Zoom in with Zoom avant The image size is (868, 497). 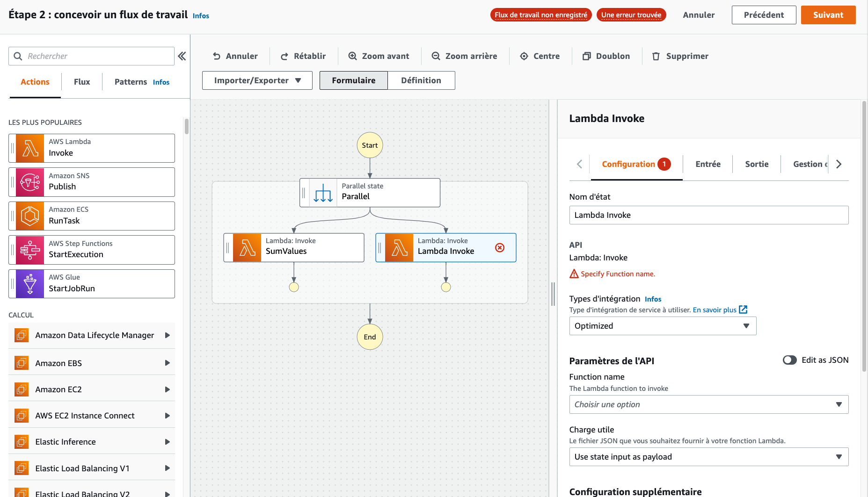(x=379, y=56)
